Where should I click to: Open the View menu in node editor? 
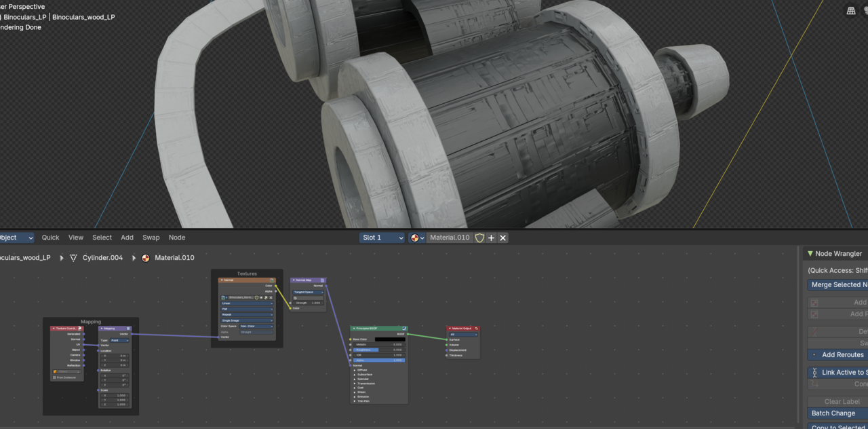[x=76, y=238]
